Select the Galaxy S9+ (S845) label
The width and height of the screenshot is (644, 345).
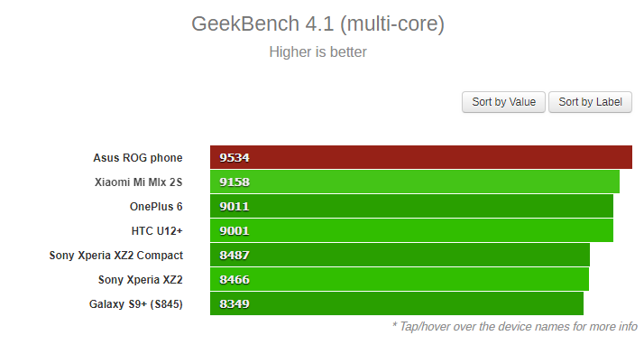point(136,304)
